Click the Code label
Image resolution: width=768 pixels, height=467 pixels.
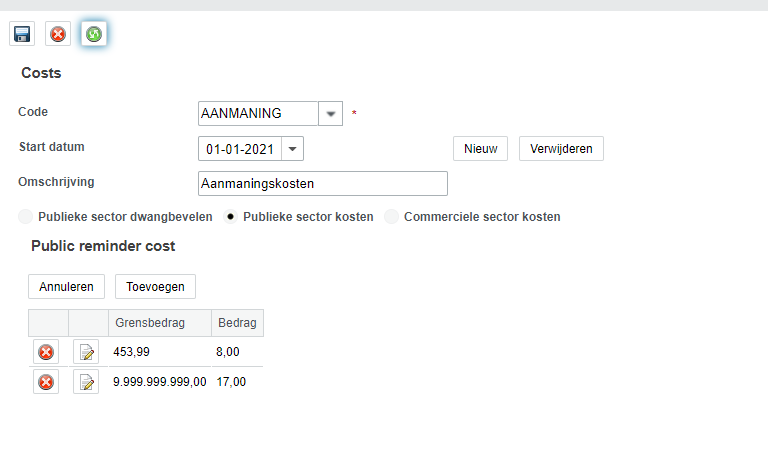coord(33,112)
